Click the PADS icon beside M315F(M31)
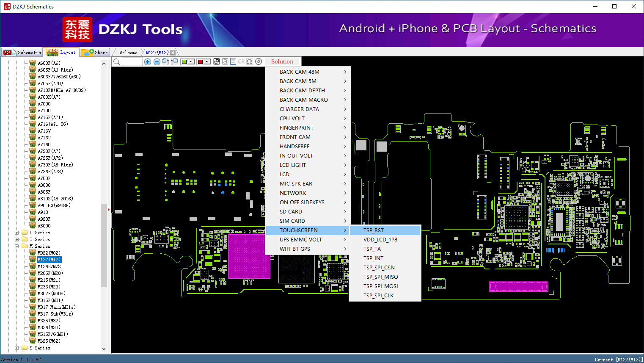This screenshot has height=363, width=644. [x=33, y=300]
